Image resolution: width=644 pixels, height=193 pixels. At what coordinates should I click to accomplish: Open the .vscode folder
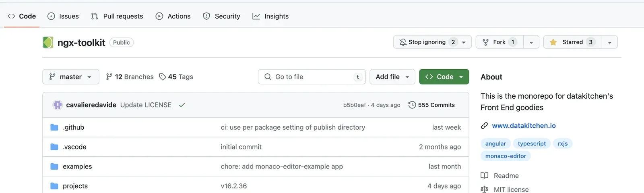(74, 147)
